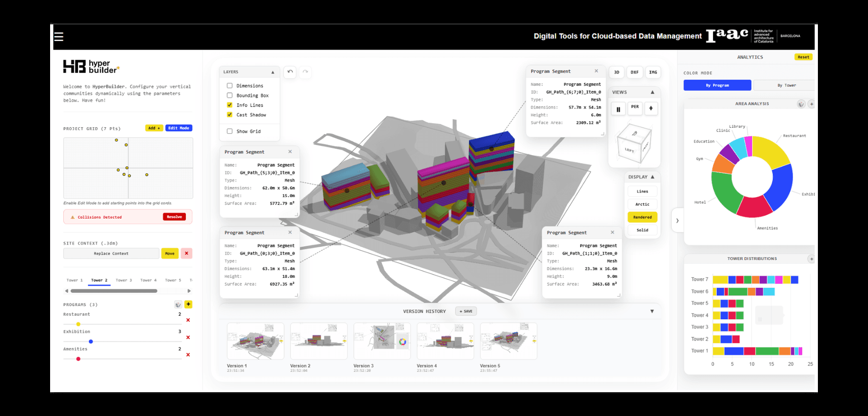Open the Tower 3 tab
This screenshot has height=416, width=868.
(123, 280)
